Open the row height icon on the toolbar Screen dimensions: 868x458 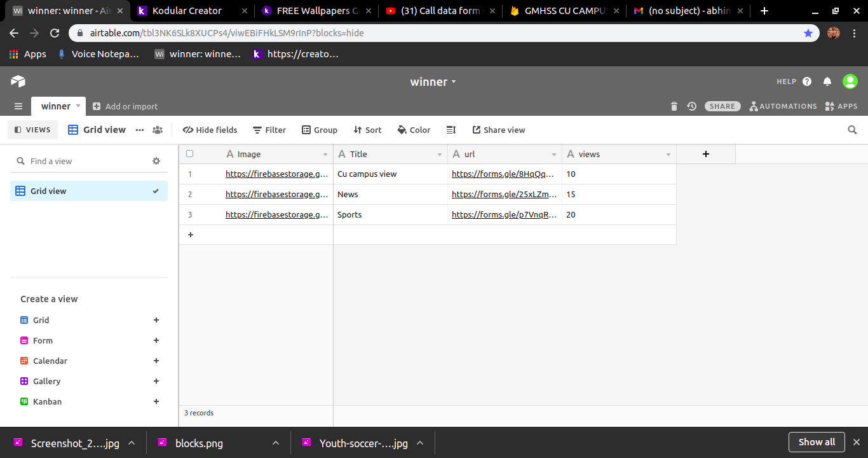(451, 130)
